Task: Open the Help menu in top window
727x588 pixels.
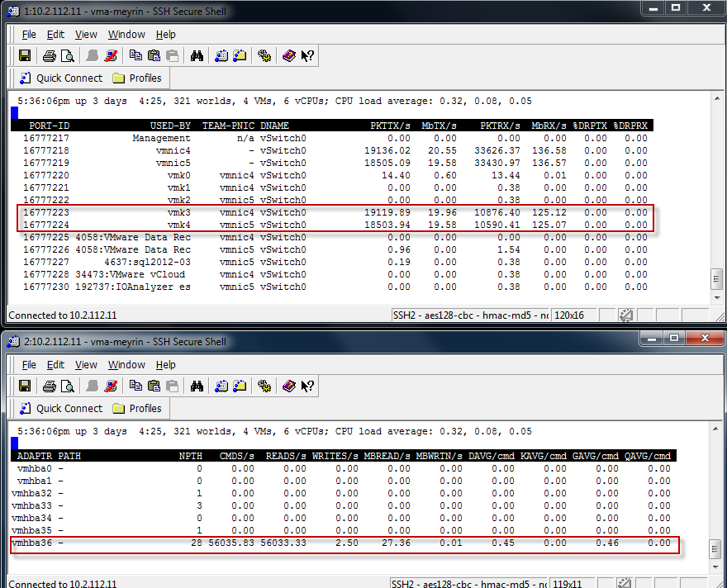Action: click(165, 35)
